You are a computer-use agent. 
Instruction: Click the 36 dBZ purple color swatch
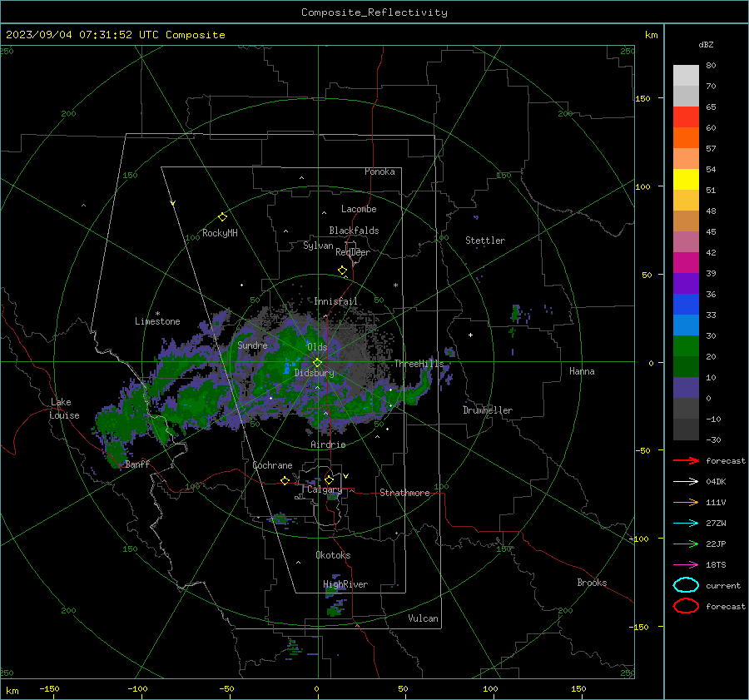click(x=686, y=284)
